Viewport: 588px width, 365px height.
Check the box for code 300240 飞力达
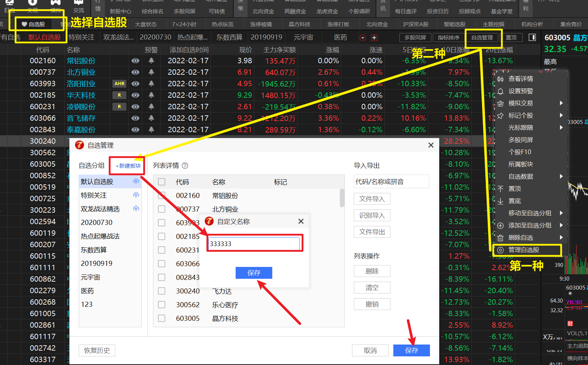(162, 291)
